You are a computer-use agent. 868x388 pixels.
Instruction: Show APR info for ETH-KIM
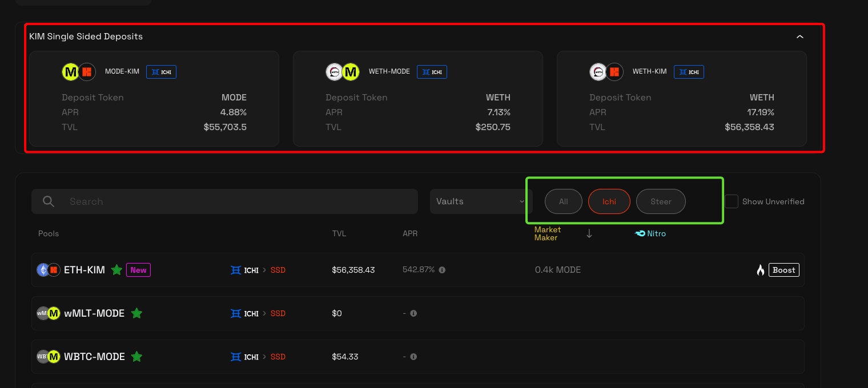point(442,270)
